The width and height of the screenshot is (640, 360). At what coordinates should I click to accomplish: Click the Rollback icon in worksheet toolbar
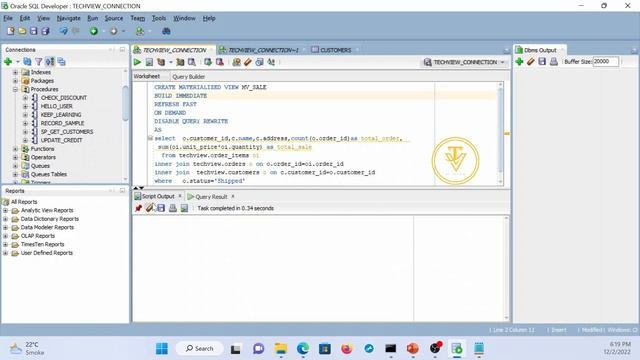coord(220,62)
